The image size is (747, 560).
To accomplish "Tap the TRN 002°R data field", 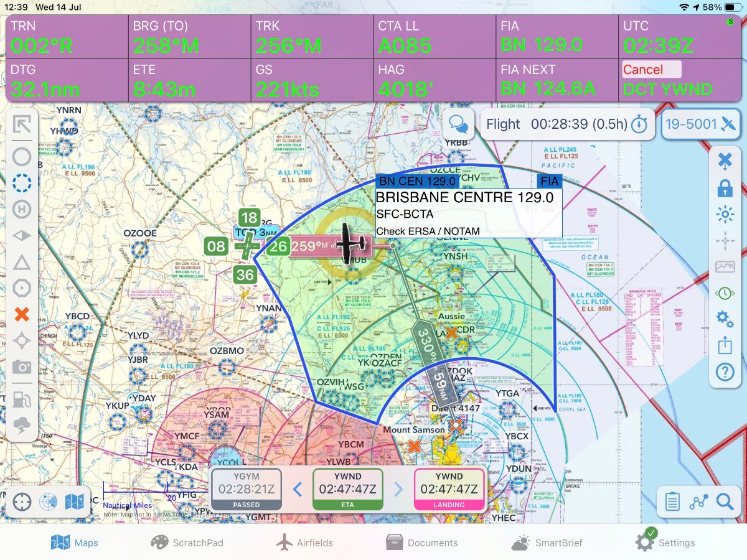I will click(x=68, y=36).
